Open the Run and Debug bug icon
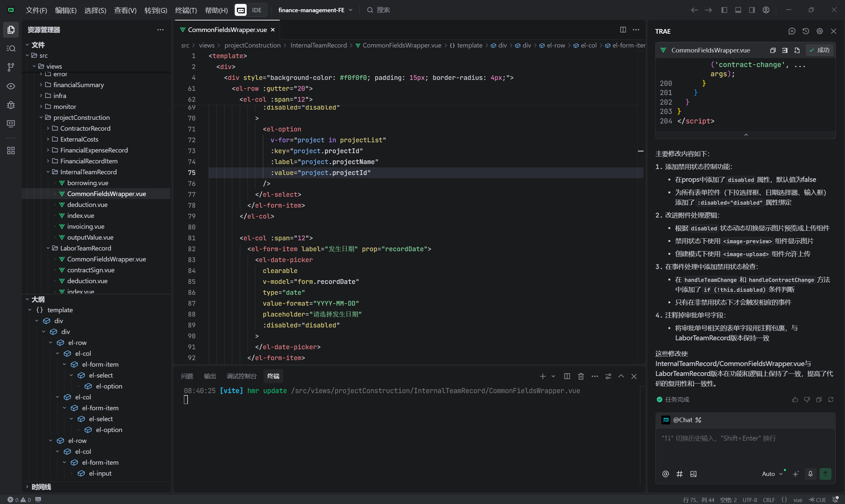Image resolution: width=845 pixels, height=504 pixels. click(x=11, y=105)
